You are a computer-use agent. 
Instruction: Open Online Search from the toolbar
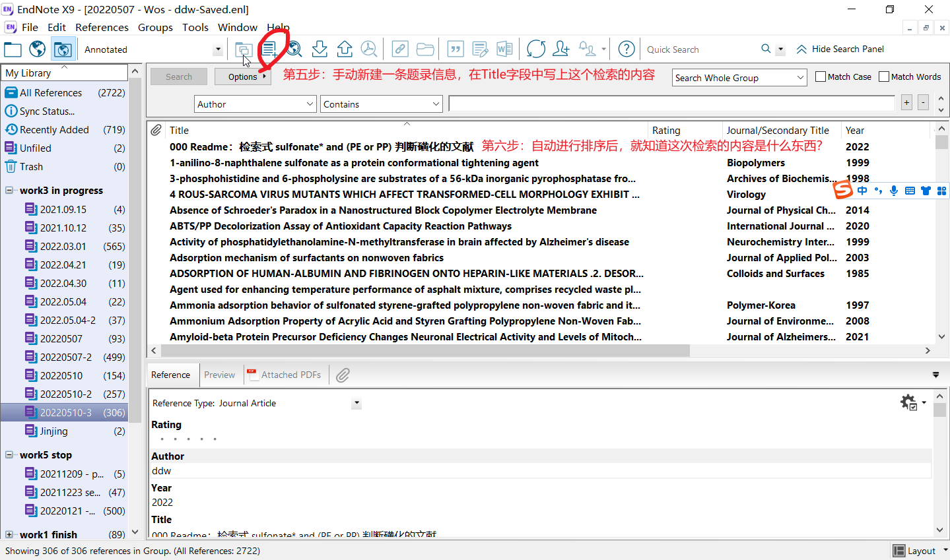click(294, 49)
